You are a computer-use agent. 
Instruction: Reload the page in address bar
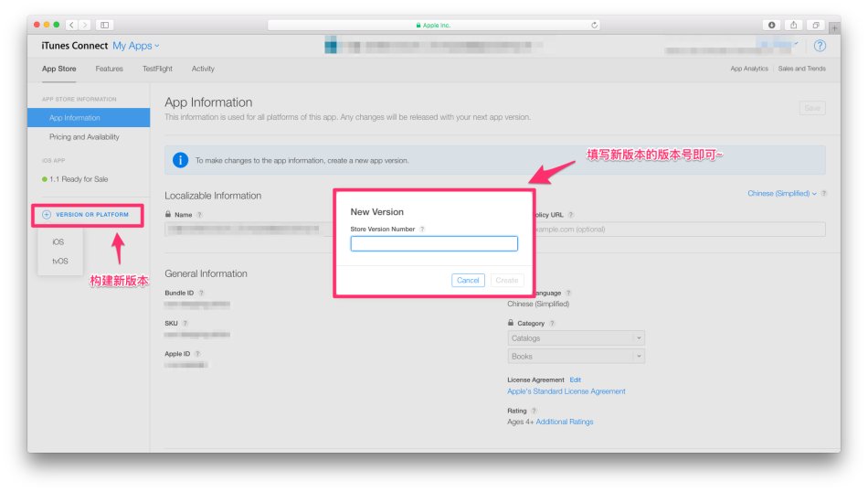pyautogui.click(x=594, y=25)
